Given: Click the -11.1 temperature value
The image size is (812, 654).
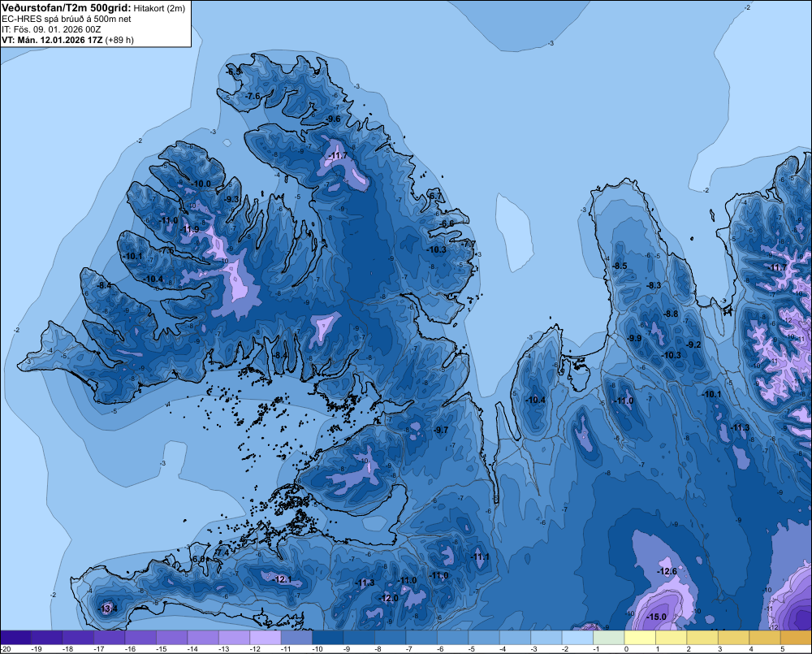Looking at the screenshot, I should pyautogui.click(x=480, y=557).
